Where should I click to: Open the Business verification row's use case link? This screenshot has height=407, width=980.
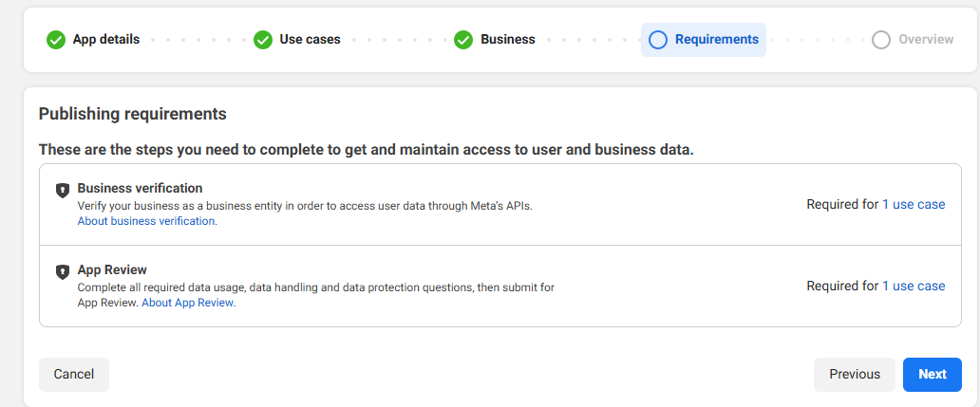click(914, 204)
